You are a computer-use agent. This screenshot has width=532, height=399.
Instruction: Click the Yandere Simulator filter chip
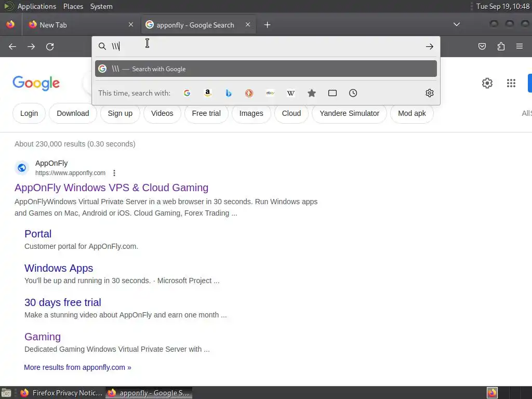[350, 113]
